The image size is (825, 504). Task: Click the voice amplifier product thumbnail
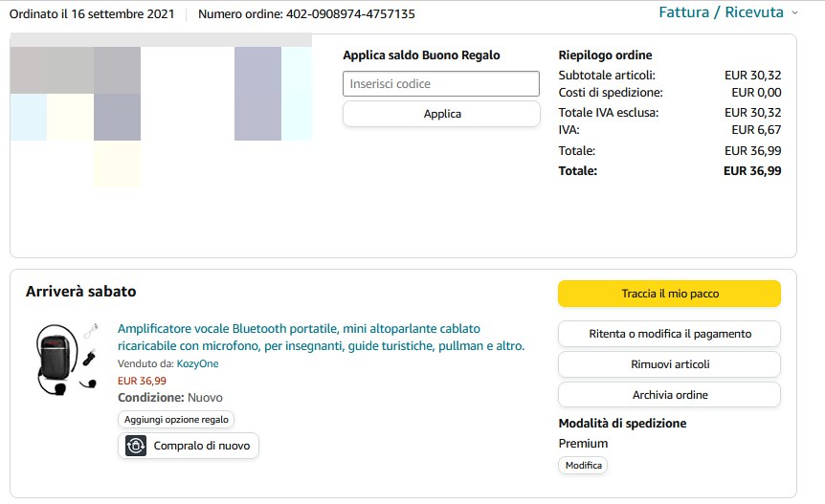pos(66,359)
